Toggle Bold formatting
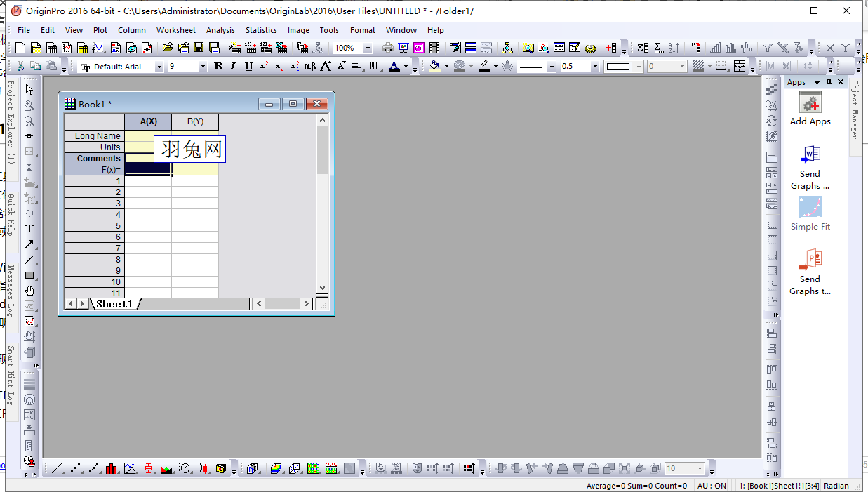Viewport: 868px width, 497px height. 218,66
